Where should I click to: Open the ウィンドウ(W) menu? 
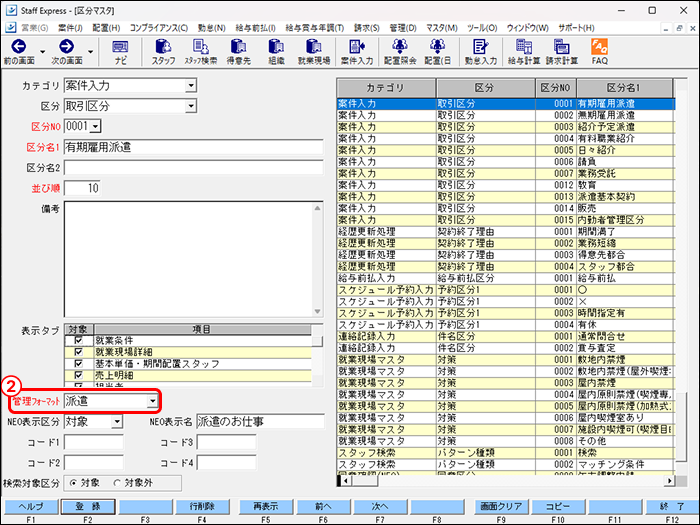click(527, 28)
